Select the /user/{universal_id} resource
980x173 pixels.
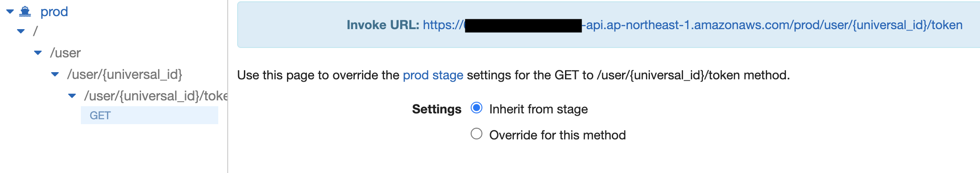[124, 74]
